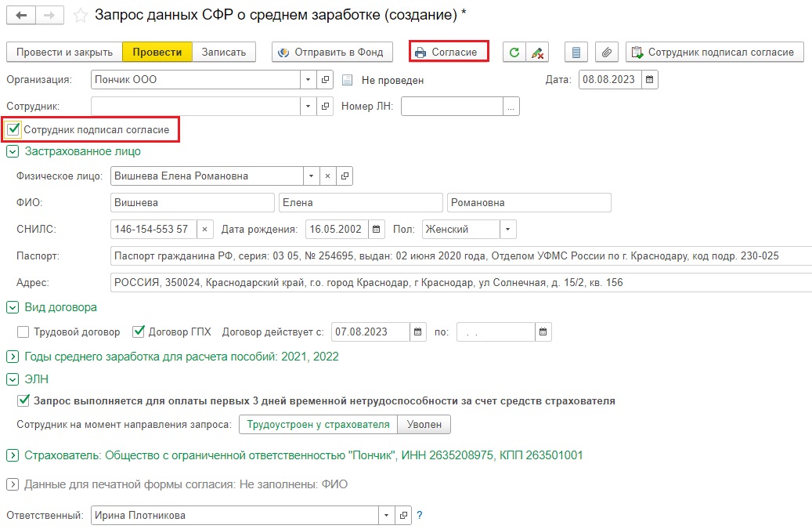Image resolution: width=812 pixels, height=529 pixels.
Task: Click the Записать button
Action: tap(224, 53)
